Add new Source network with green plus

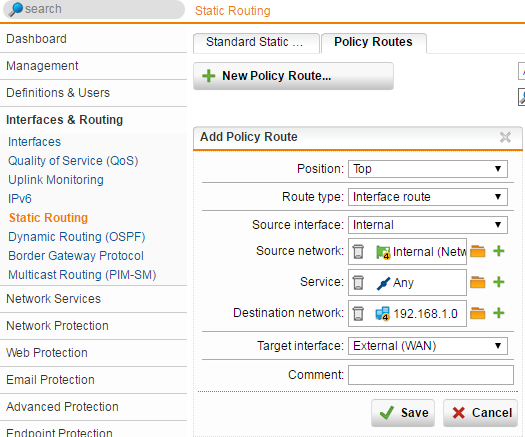pyautogui.click(x=499, y=251)
